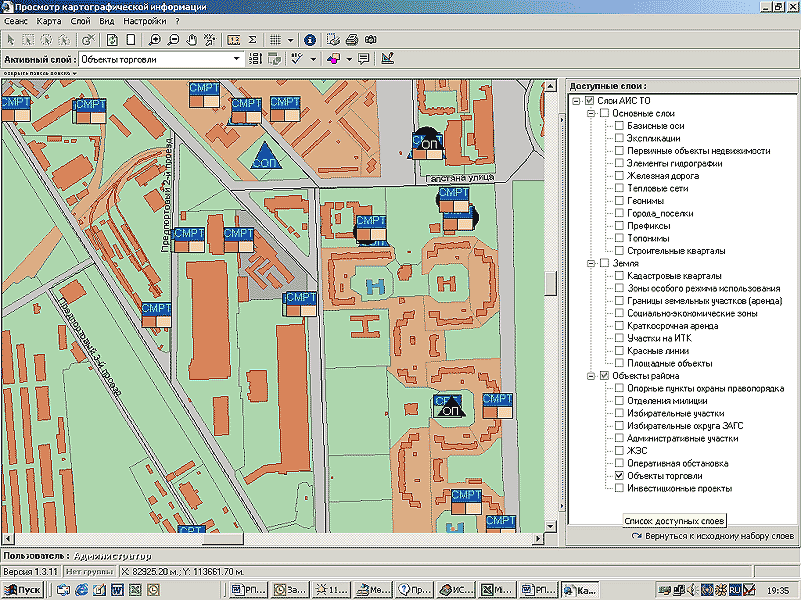
Task: Open the Активный слой dropdown
Action: click(x=237, y=59)
